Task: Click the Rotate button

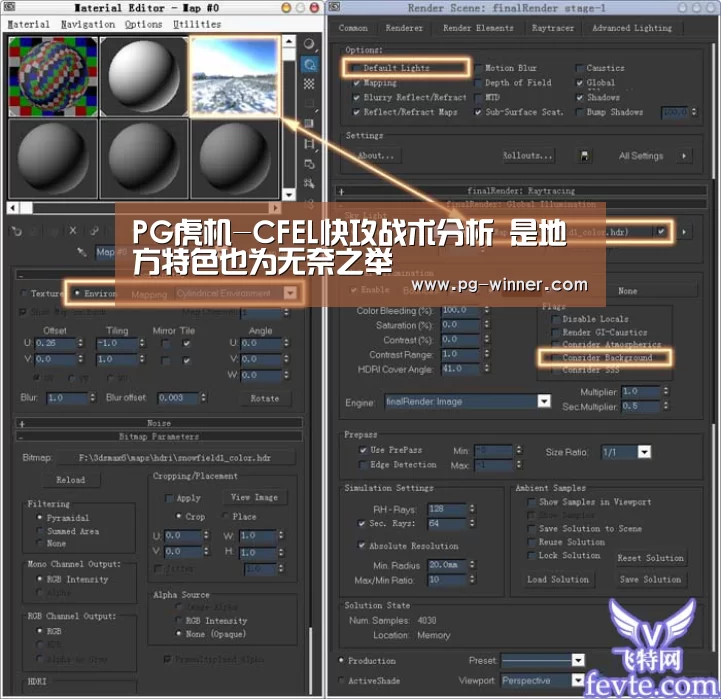Action: (265, 398)
